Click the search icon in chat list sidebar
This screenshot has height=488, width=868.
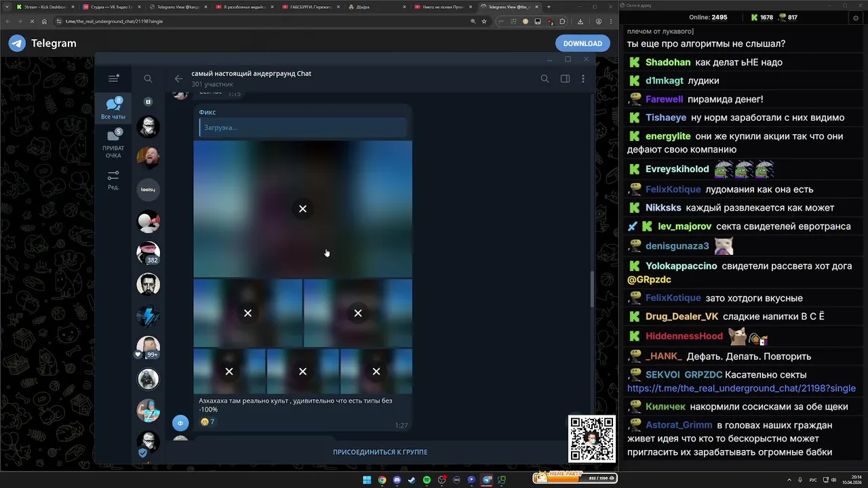(148, 79)
